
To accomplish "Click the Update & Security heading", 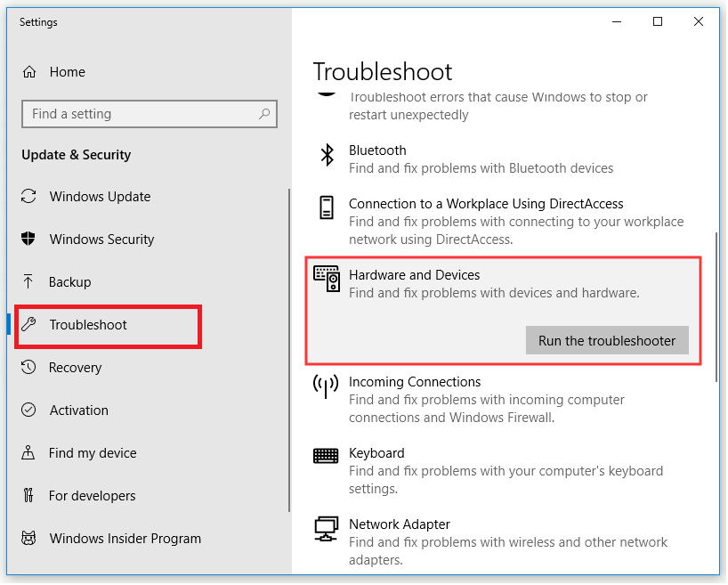I will pos(77,155).
